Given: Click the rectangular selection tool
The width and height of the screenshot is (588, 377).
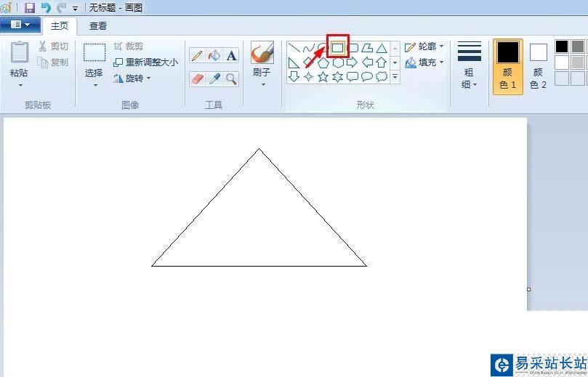Looking at the screenshot, I should click(94, 52).
